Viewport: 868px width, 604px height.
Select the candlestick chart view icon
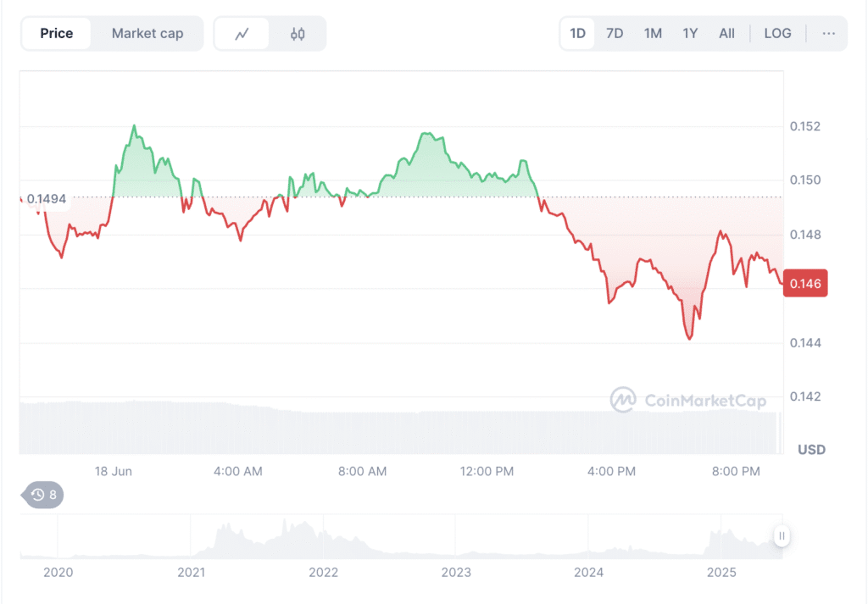point(298,34)
